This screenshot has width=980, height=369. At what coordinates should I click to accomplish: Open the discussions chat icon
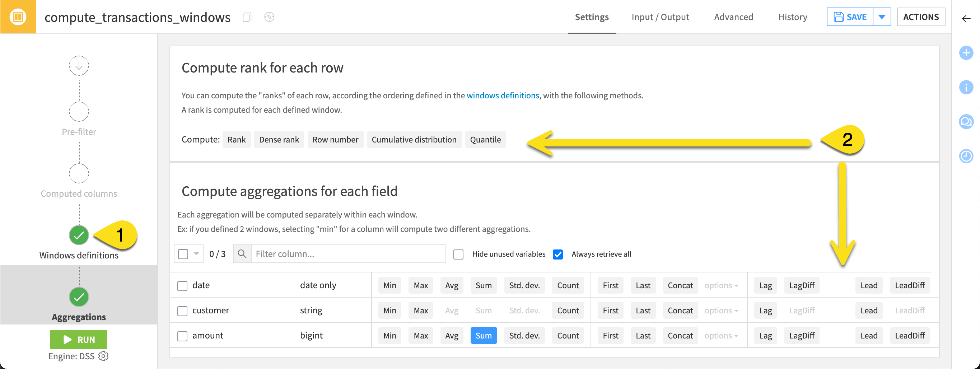click(966, 122)
